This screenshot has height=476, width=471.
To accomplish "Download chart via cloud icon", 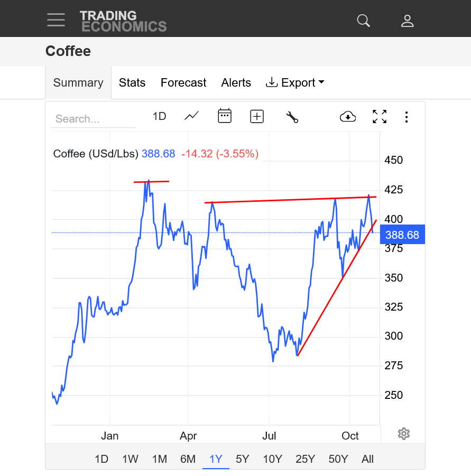I will pyautogui.click(x=348, y=117).
